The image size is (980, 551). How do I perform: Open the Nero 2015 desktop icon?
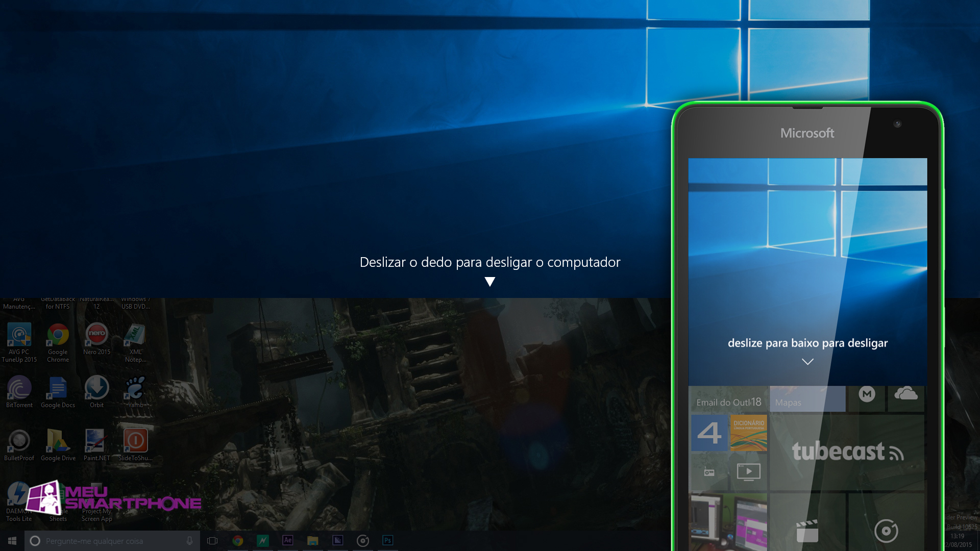pos(96,339)
